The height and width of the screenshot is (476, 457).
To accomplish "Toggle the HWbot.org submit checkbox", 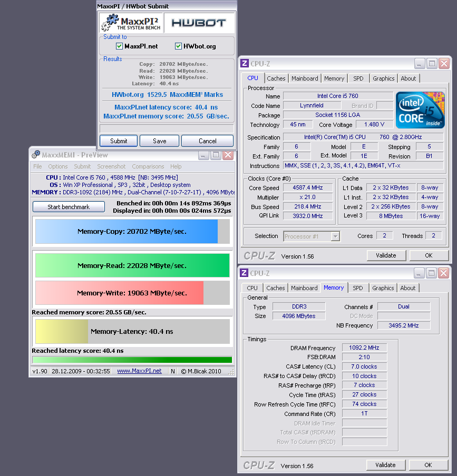I will point(178,46).
